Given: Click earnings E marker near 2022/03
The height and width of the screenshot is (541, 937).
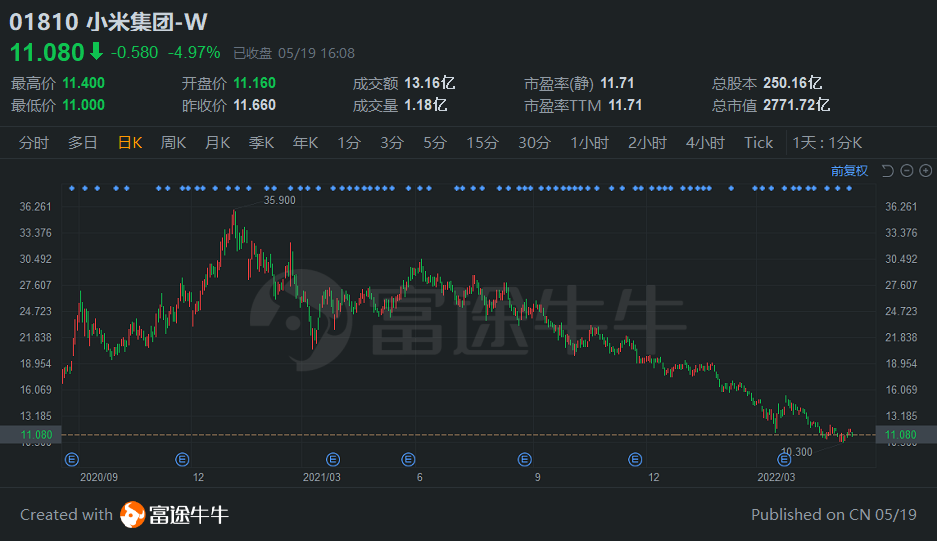Looking at the screenshot, I should click(784, 460).
